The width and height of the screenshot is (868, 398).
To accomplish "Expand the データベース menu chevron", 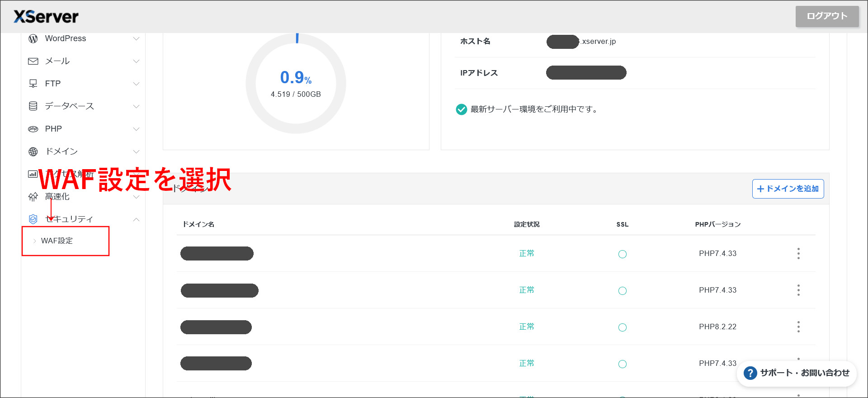I will click(x=136, y=107).
